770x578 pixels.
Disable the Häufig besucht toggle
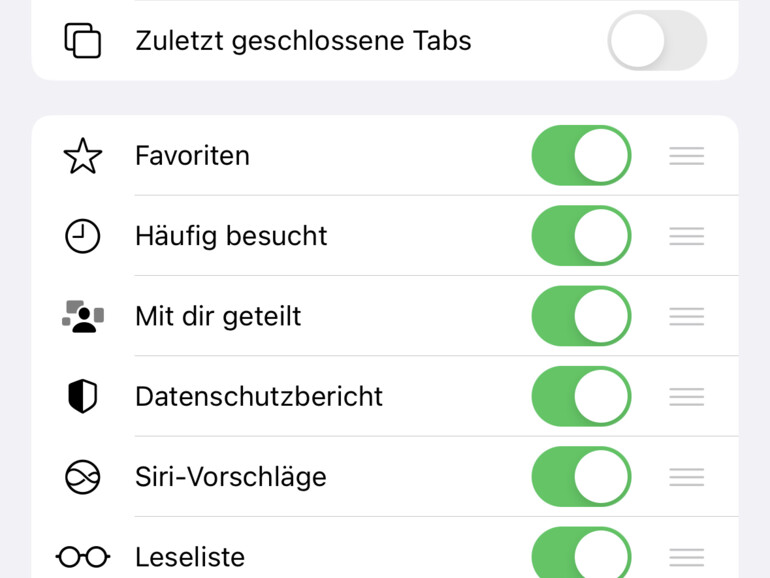point(581,236)
